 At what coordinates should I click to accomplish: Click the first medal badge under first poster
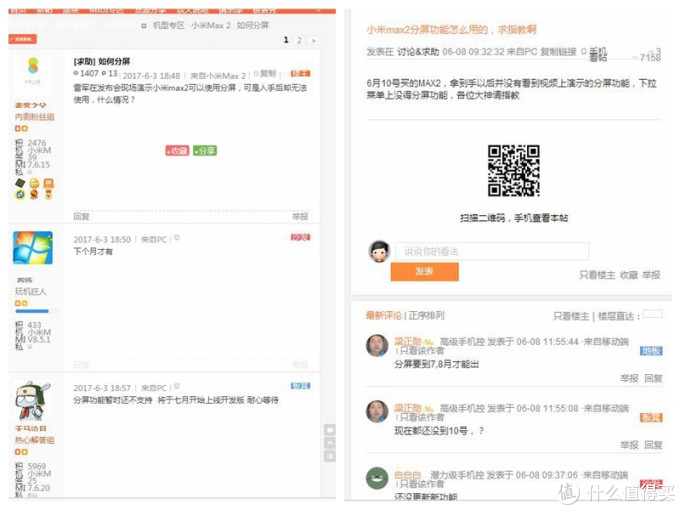click(20, 183)
